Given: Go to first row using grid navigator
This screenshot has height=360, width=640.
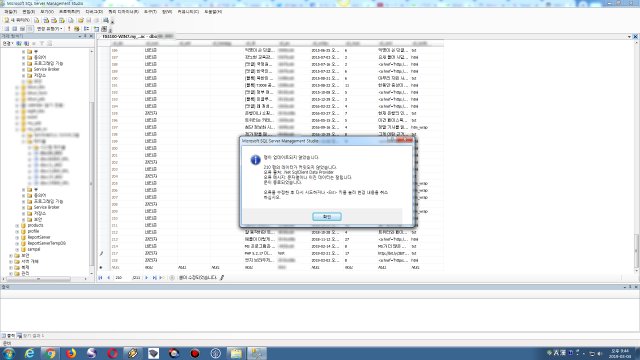Looking at the screenshot, I should pos(100,278).
